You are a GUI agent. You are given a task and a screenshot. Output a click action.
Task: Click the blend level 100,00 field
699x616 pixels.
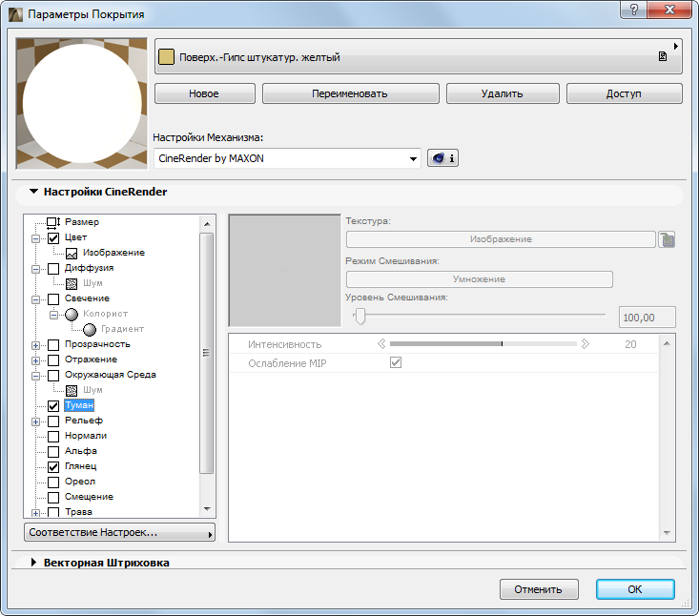[647, 318]
